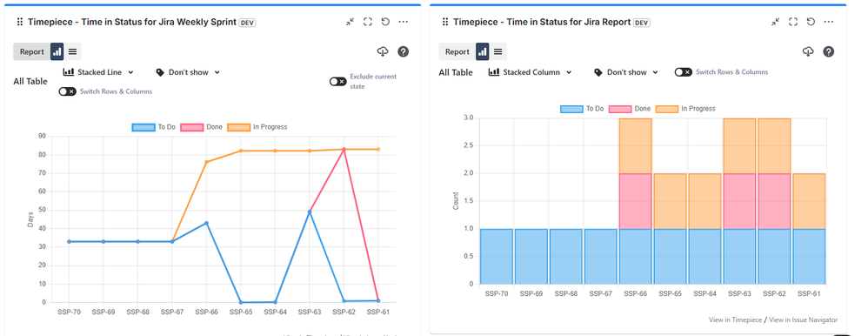Click SSP-67 axis label in line chart
Viewport: 868px width, 336px height.
tap(172, 312)
